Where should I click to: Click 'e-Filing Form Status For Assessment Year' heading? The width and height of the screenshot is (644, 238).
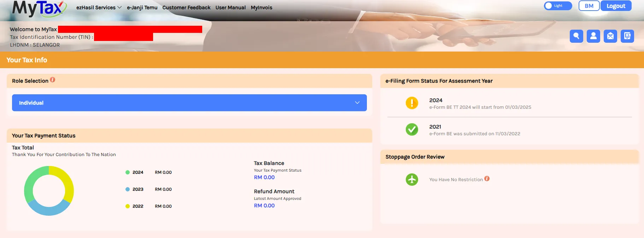pos(439,81)
